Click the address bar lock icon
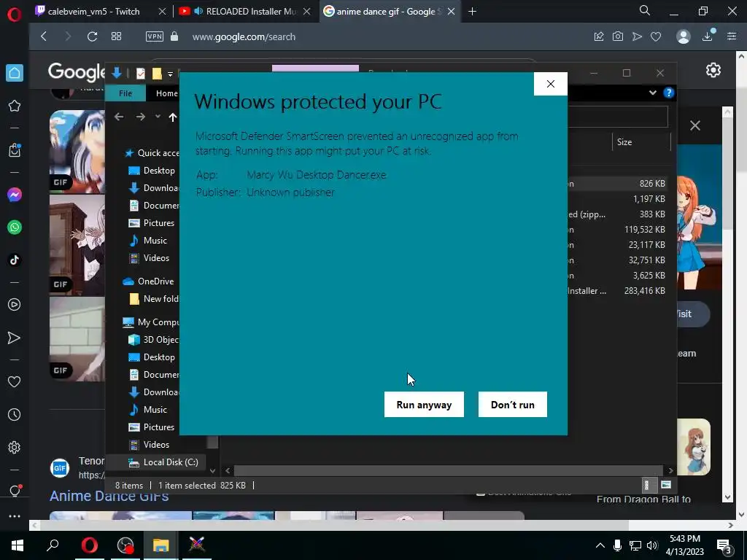The width and height of the screenshot is (747, 560). tap(174, 36)
